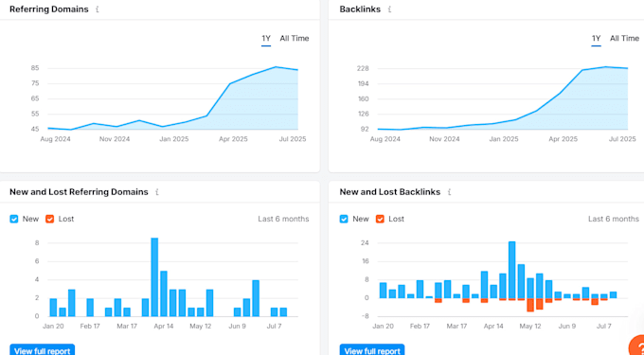Screen dimensions: 644x355
Task: Click New and Lost Backlinks title
Action: click(x=390, y=192)
